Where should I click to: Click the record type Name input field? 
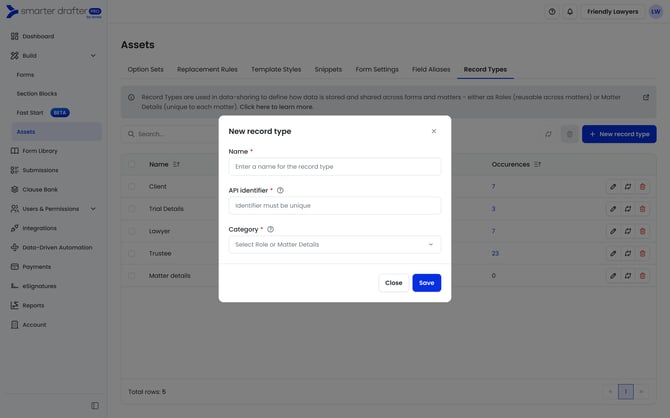(334, 167)
